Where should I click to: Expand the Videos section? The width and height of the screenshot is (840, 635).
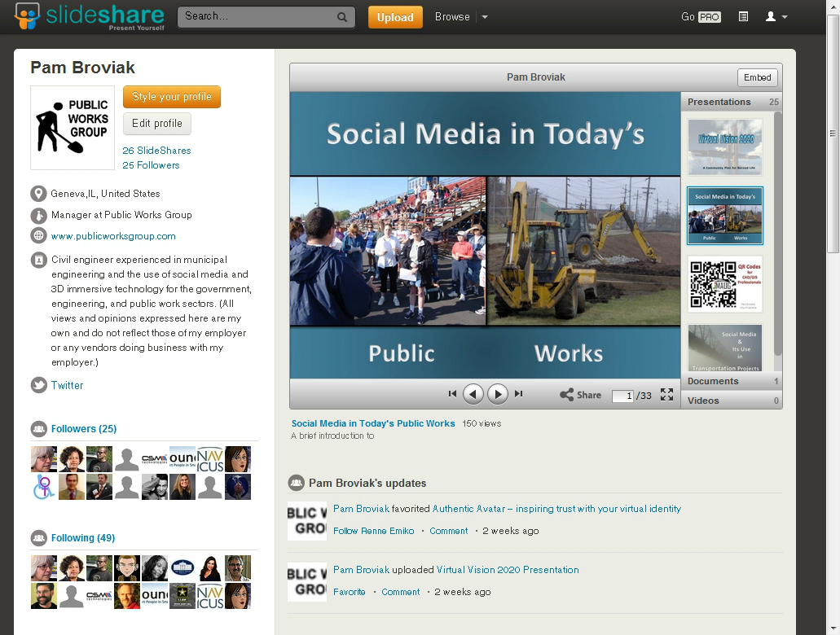[732, 401]
